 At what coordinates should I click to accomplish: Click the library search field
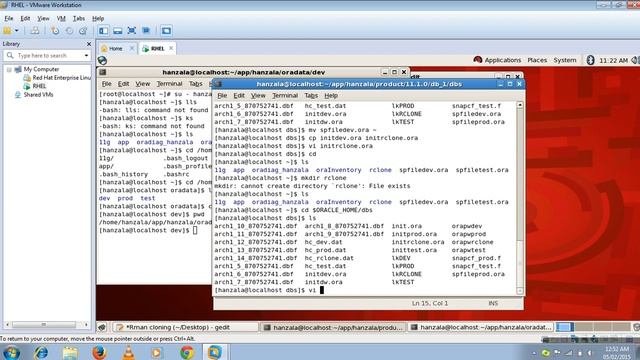[x=47, y=55]
